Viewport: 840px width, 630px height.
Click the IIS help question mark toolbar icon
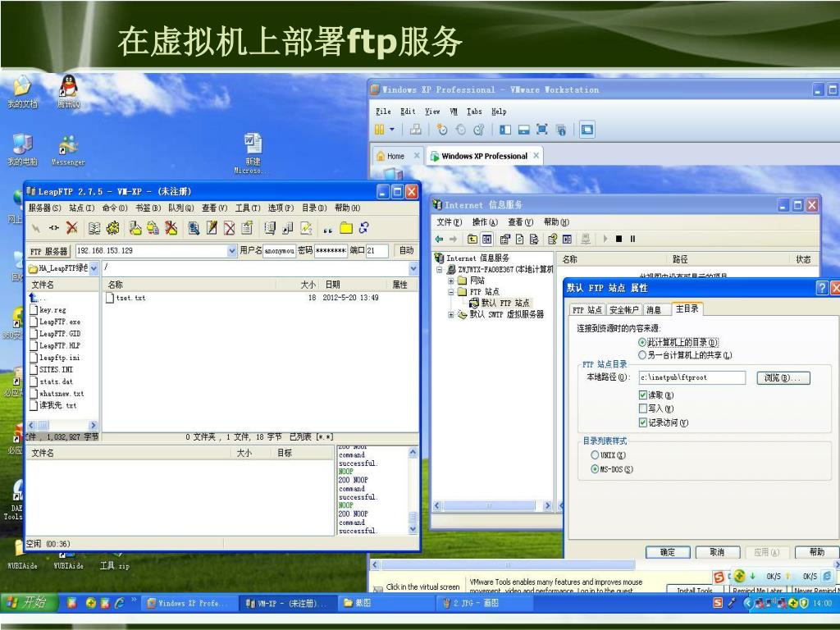point(552,239)
